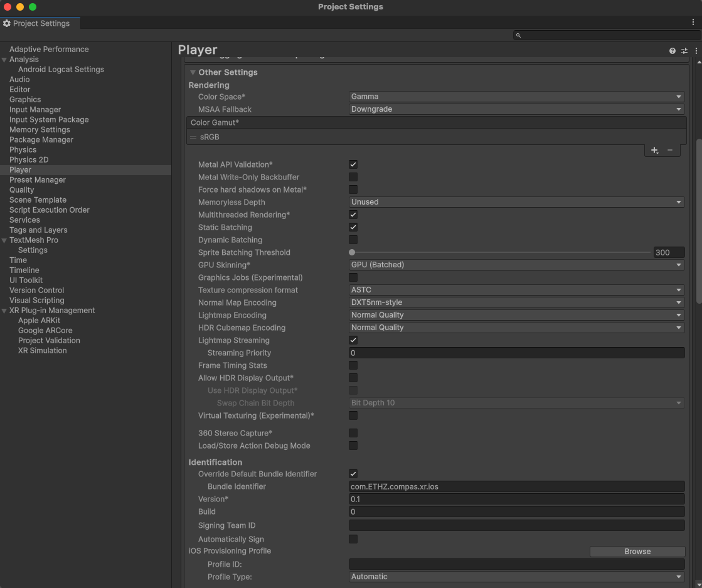Open the Project Settings window options menu

pyautogui.click(x=693, y=23)
